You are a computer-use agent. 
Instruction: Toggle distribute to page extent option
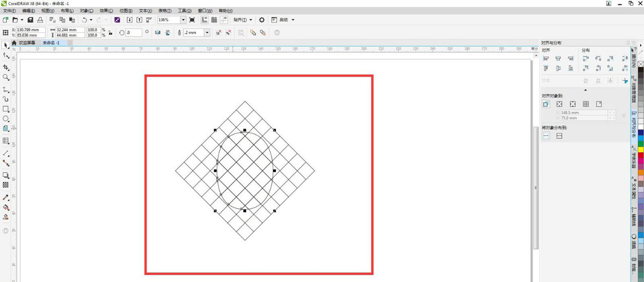pyautogui.click(x=559, y=136)
